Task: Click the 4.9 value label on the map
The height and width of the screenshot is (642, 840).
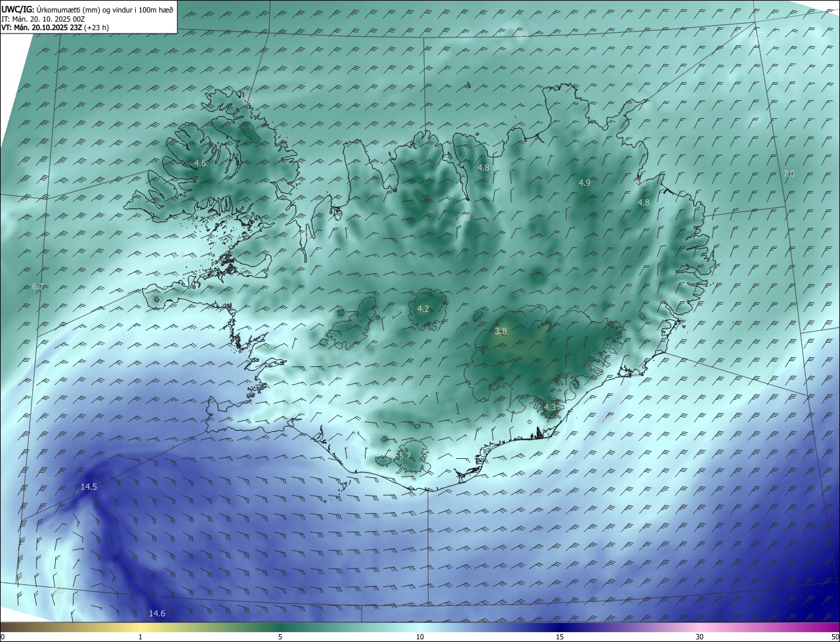Action: (584, 182)
